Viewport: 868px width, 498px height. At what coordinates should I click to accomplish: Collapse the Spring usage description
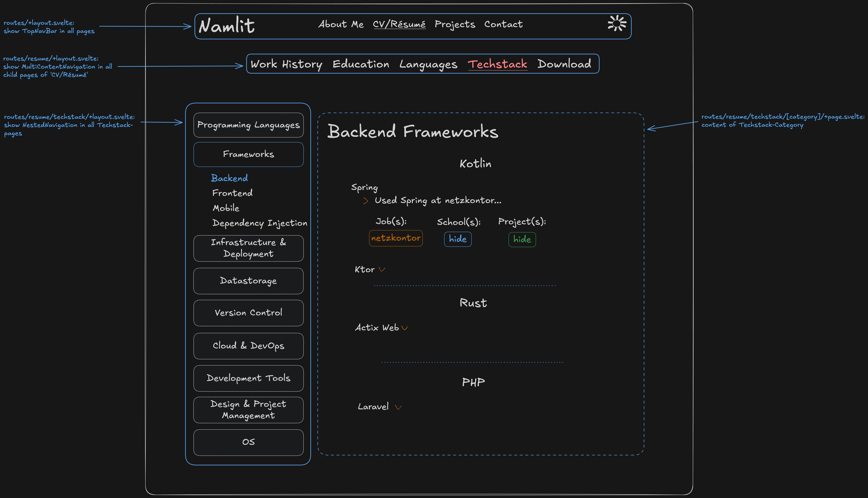click(x=365, y=201)
